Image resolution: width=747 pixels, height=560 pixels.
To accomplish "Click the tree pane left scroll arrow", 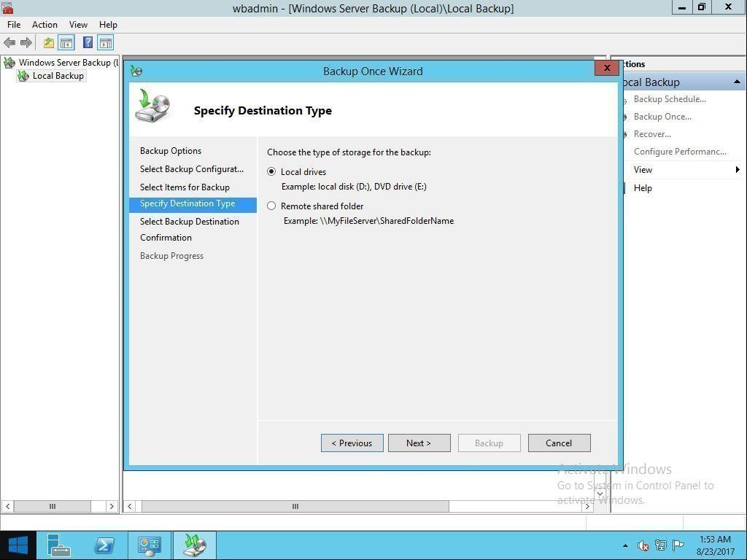I will tap(7, 506).
